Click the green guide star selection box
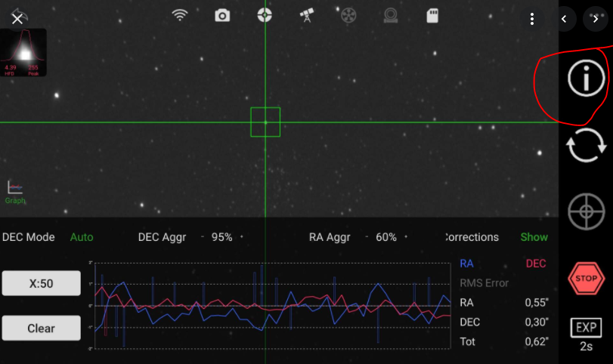Viewport: 613px width, 364px height. point(265,122)
